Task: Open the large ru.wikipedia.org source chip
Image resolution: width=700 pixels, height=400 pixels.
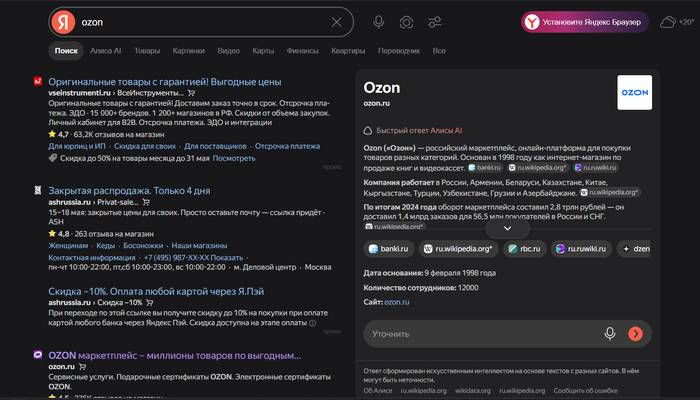Action: (458, 249)
